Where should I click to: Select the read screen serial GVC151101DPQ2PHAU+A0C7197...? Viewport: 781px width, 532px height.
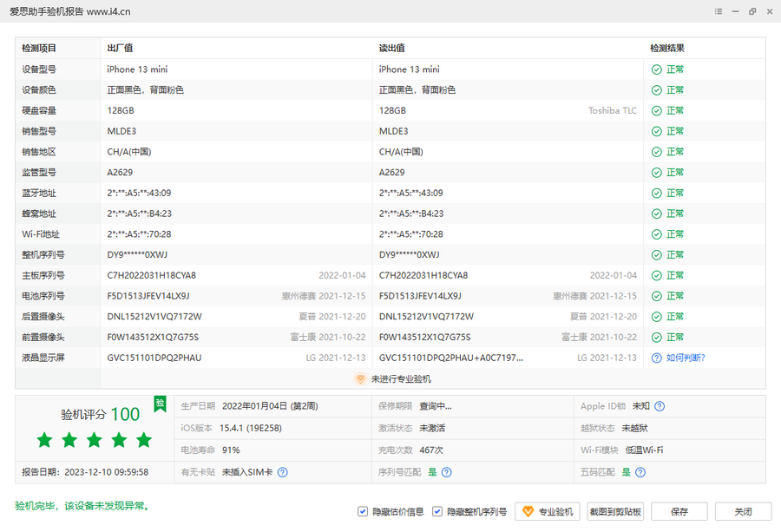click(x=451, y=358)
